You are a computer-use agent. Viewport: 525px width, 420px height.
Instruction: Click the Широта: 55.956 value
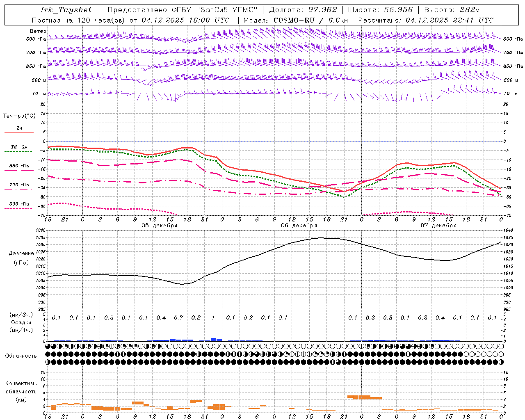[x=380, y=10]
